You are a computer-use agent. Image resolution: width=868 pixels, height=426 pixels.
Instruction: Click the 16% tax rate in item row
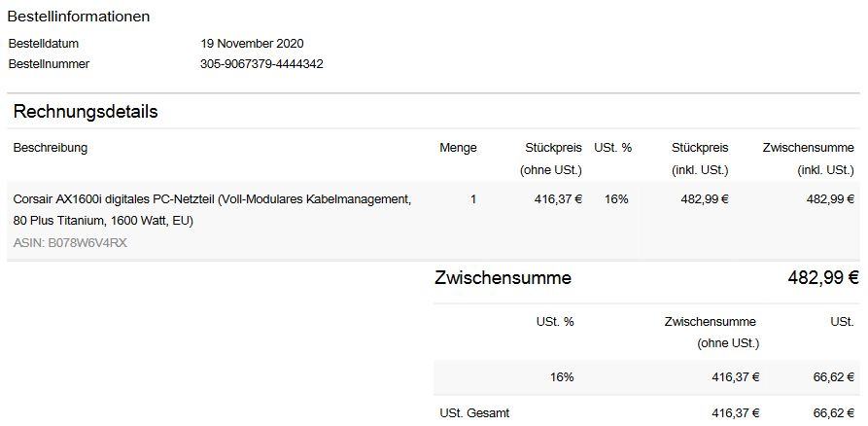(x=616, y=199)
